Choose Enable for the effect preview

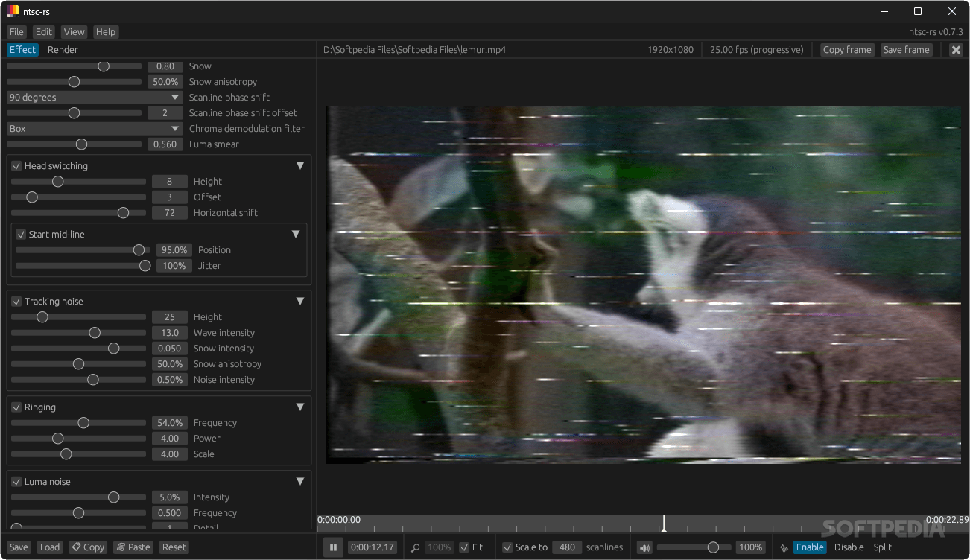pos(810,547)
